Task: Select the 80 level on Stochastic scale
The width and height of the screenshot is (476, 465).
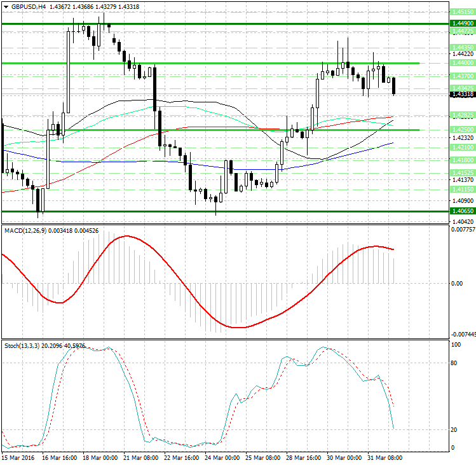Action: 454,363
